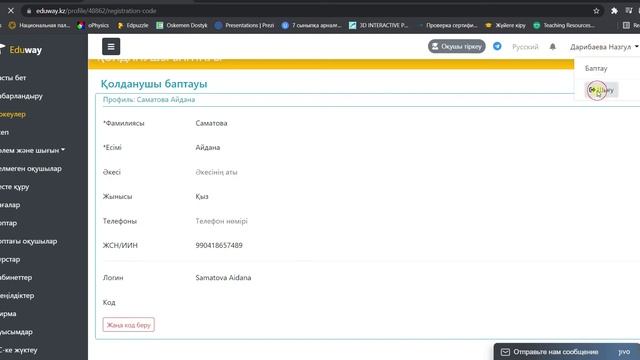The height and width of the screenshot is (360, 640).
Task: Expand the sidebar item with dropdown arrow
Action: tap(32, 150)
